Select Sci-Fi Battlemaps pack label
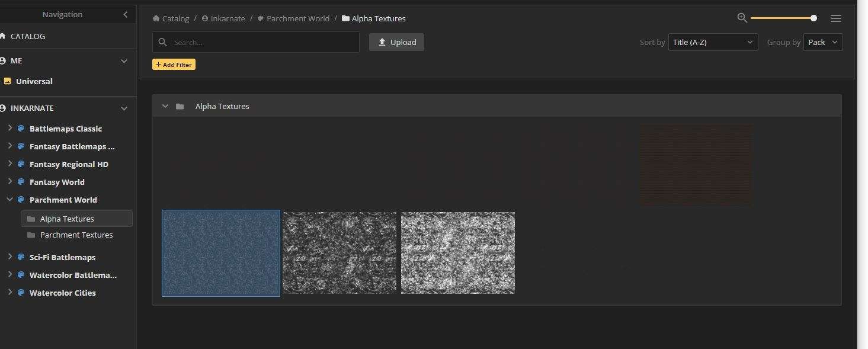Image resolution: width=868 pixels, height=349 pixels. pos(62,257)
